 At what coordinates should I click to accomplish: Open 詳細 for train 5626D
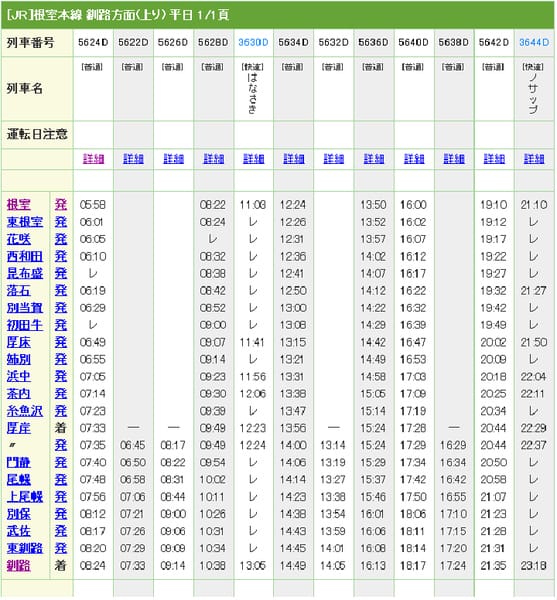[x=174, y=159]
